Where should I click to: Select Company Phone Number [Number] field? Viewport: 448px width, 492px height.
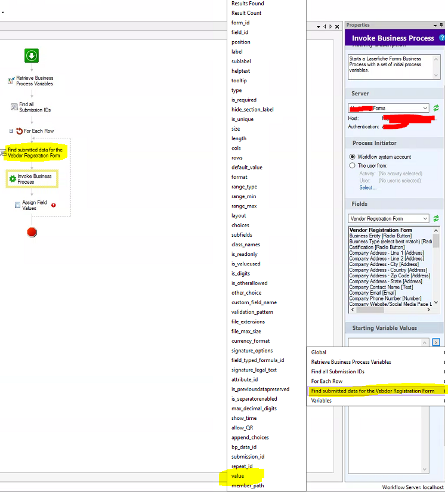point(385,298)
